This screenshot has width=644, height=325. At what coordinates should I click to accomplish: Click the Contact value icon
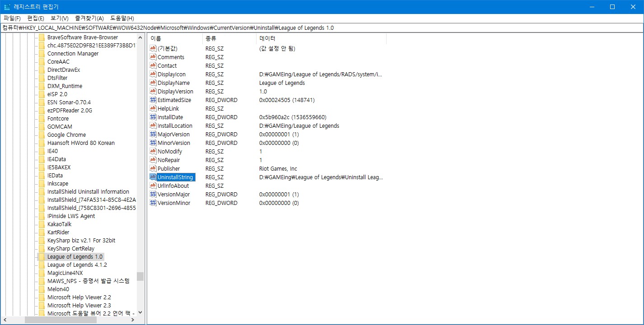(x=153, y=65)
